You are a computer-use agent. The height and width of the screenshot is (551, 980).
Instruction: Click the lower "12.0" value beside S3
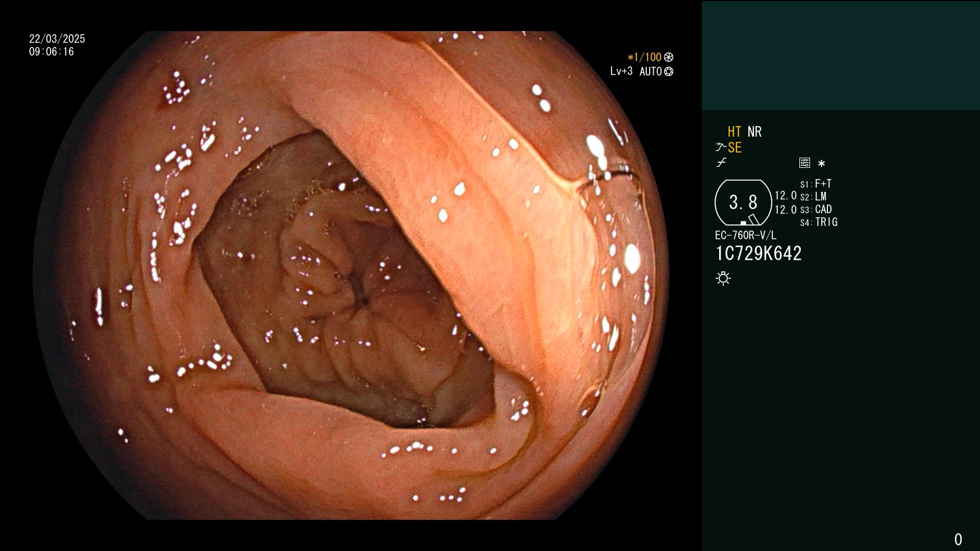coord(786,210)
